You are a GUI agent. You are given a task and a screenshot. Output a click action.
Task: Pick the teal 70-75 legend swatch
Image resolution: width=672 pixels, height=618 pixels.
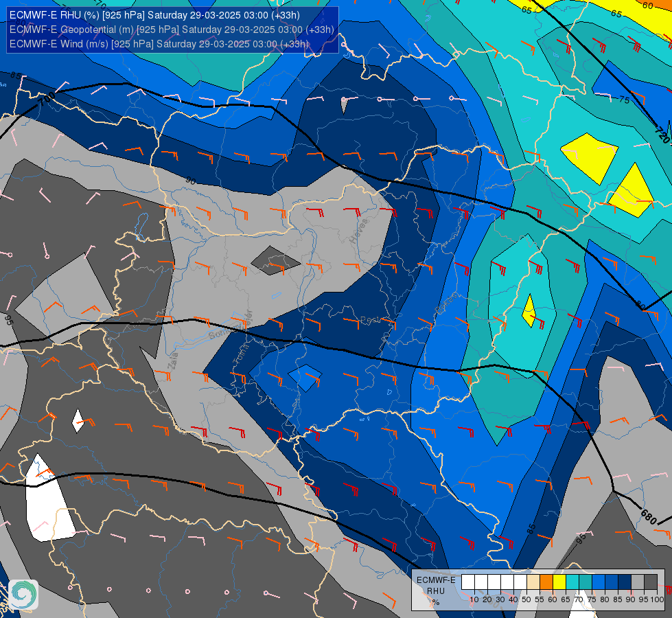(x=586, y=582)
